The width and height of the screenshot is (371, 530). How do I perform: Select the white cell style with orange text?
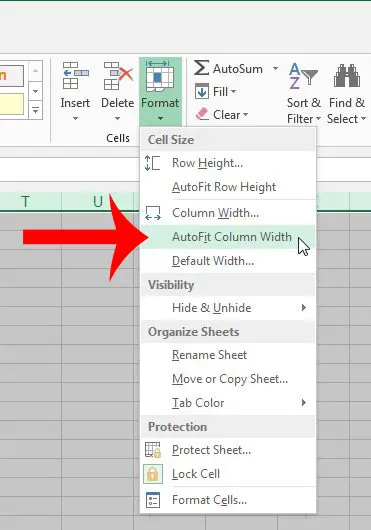pos(12,76)
